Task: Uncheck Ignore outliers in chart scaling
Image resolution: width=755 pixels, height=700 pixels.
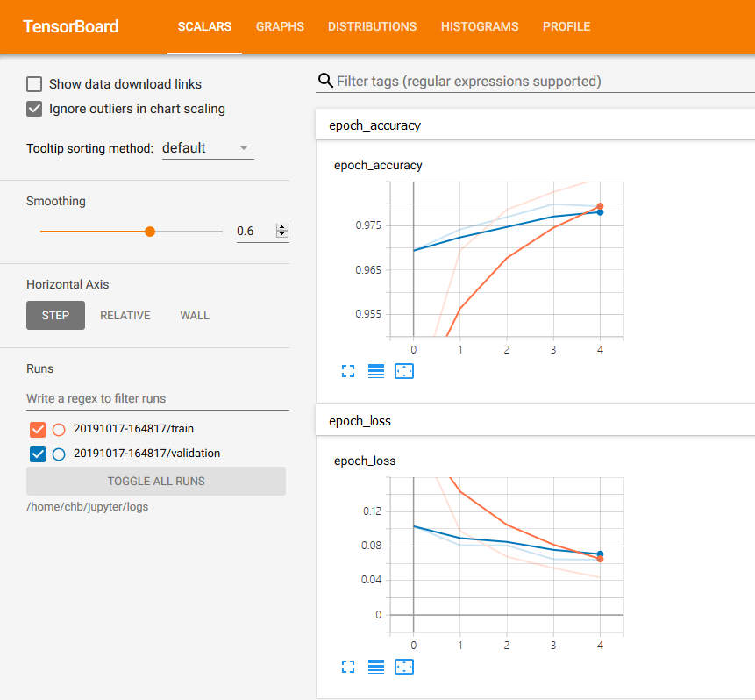Action: [x=32, y=109]
